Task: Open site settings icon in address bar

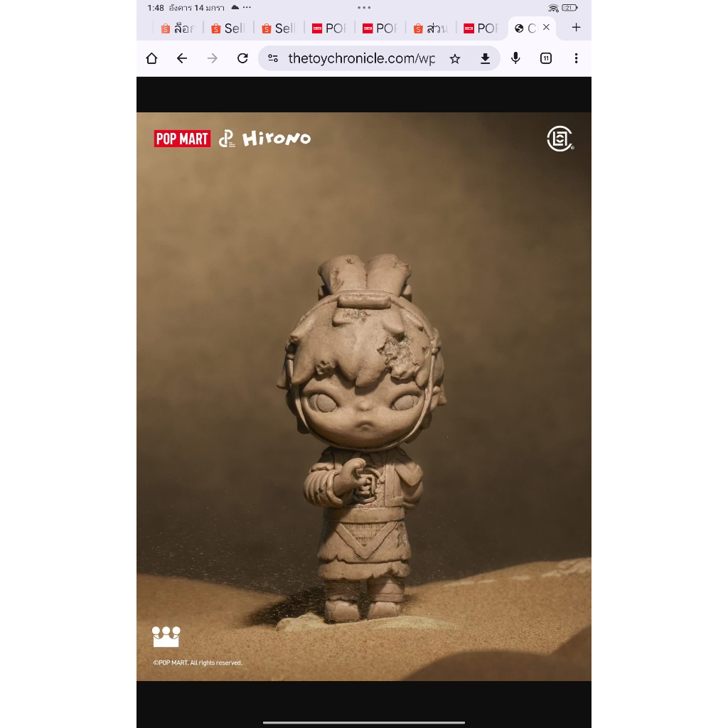Action: [273, 58]
